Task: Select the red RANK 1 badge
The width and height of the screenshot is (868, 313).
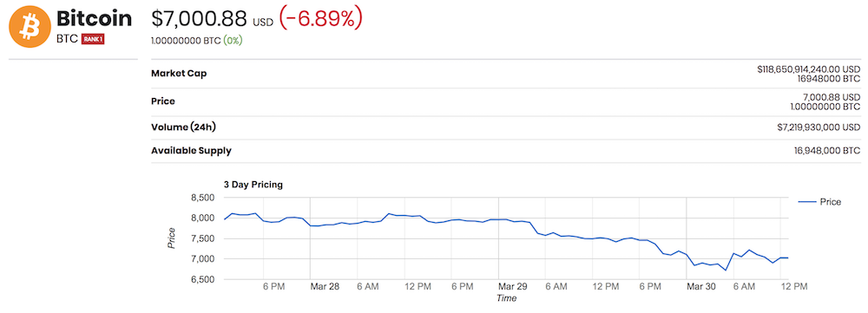Action: (93, 39)
